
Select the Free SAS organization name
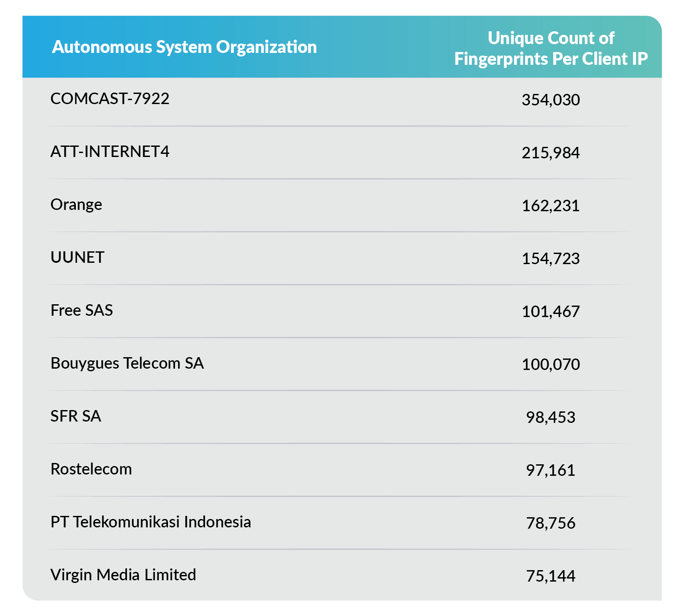(x=82, y=310)
